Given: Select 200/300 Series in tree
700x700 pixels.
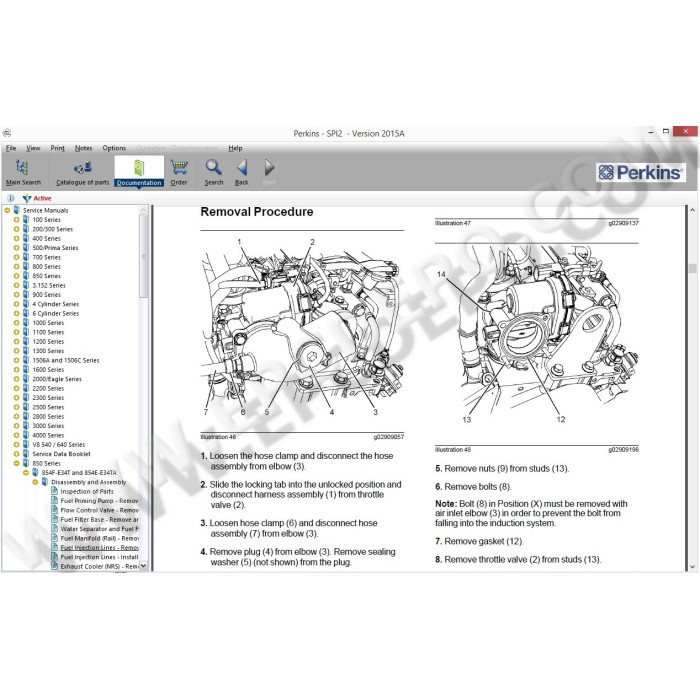Looking at the screenshot, I should 52,229.
